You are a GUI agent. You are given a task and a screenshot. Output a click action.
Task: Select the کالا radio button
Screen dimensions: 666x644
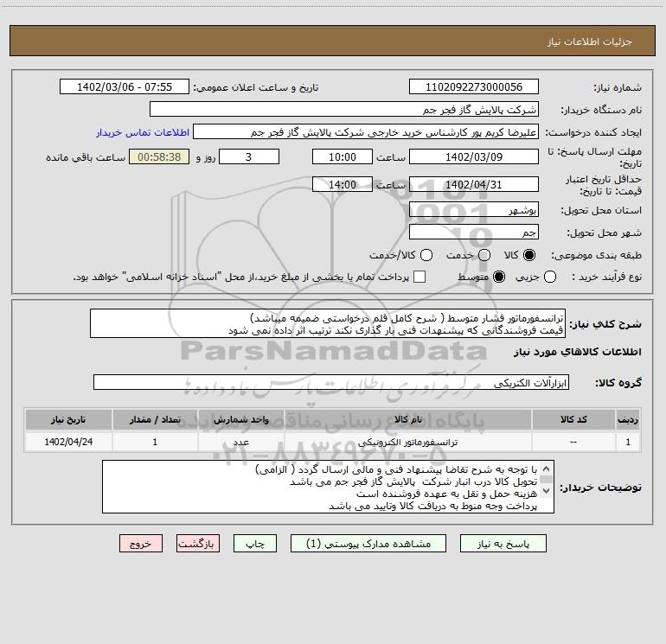coord(529,255)
